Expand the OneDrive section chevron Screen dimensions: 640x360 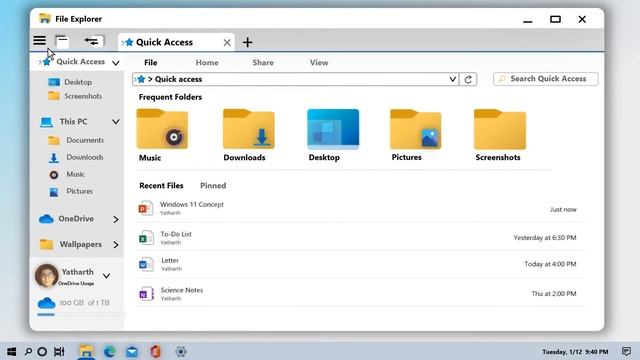click(x=116, y=220)
